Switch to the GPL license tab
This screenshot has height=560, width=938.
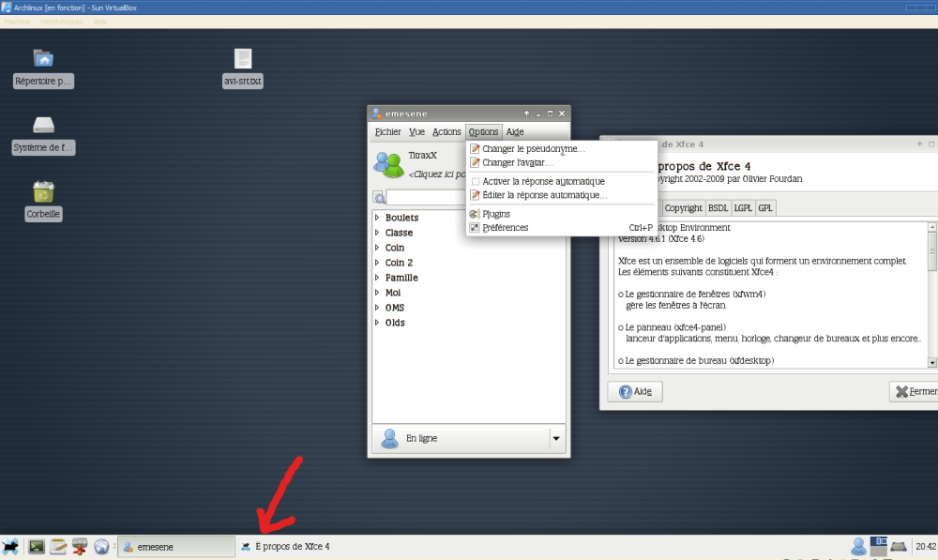click(x=765, y=207)
